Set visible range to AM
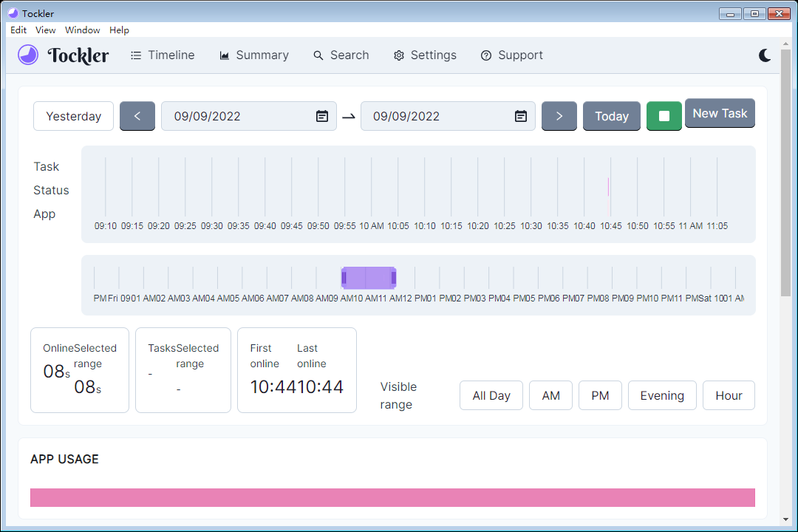Viewport: 798px width, 532px height. point(550,395)
